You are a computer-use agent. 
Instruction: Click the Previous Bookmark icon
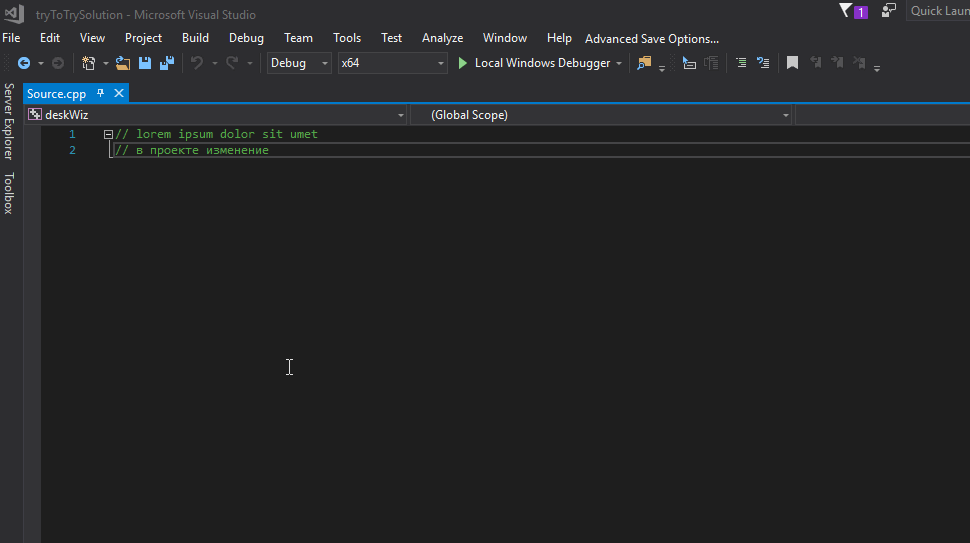[815, 62]
